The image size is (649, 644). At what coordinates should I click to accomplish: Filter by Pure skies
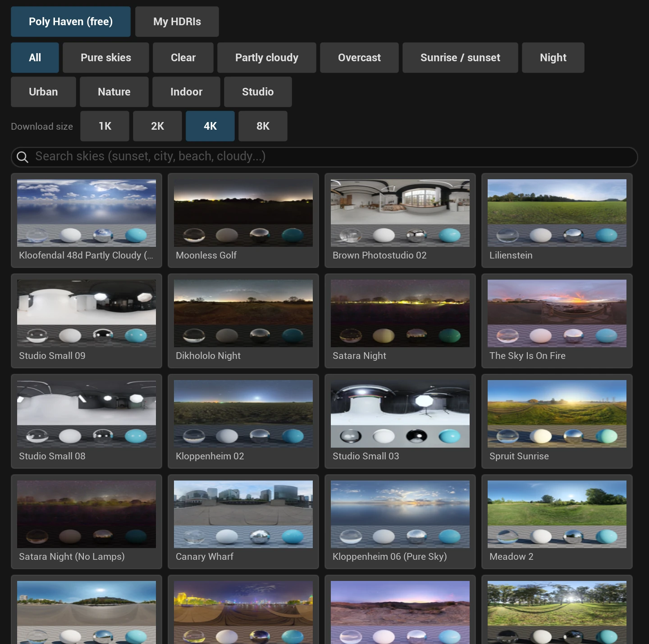(106, 58)
